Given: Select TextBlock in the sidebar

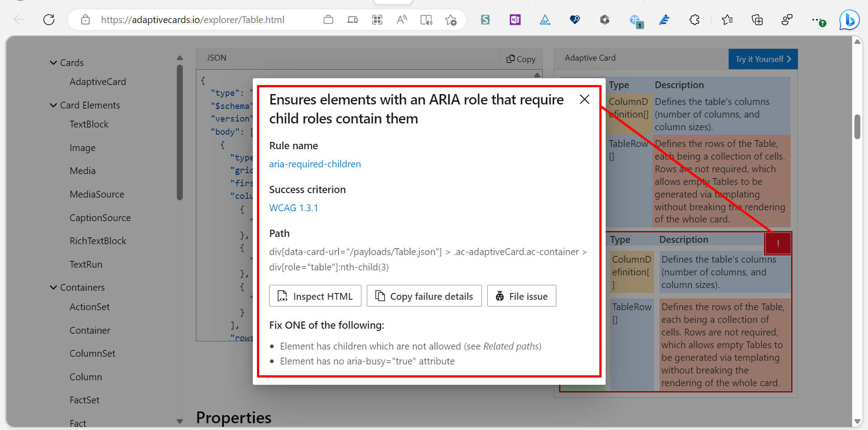Looking at the screenshot, I should click(89, 124).
